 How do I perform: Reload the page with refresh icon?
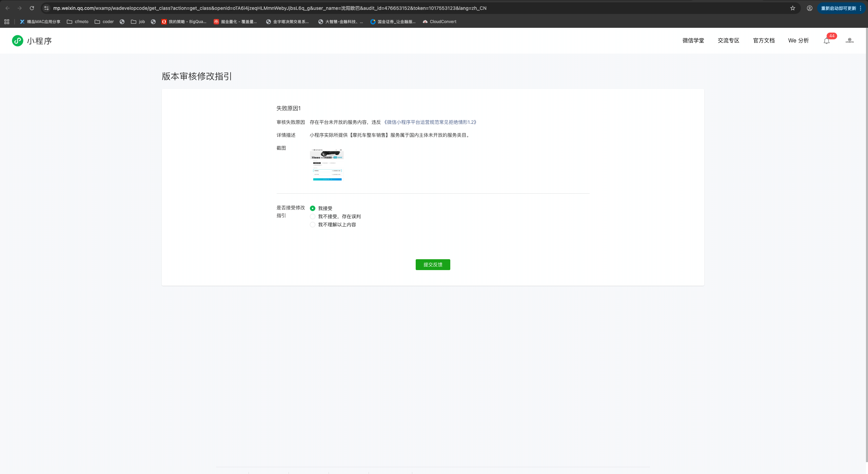tap(32, 8)
